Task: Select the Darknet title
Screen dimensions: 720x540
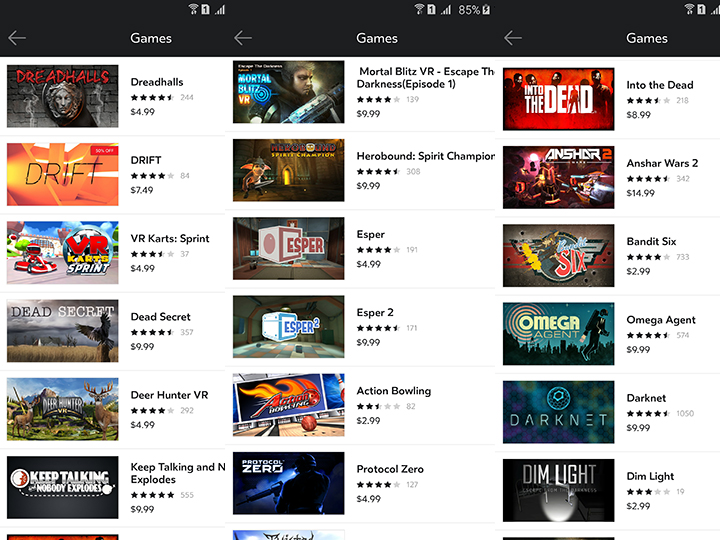Action: coord(646,398)
